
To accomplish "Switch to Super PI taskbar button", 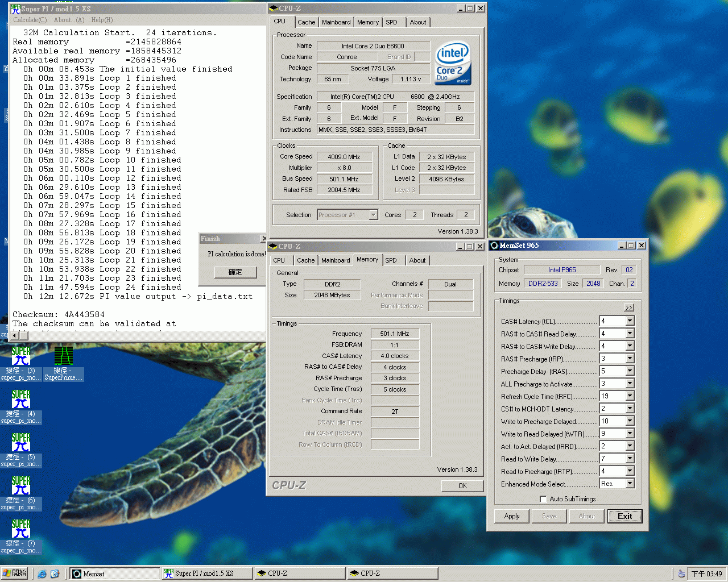I will 207,574.
